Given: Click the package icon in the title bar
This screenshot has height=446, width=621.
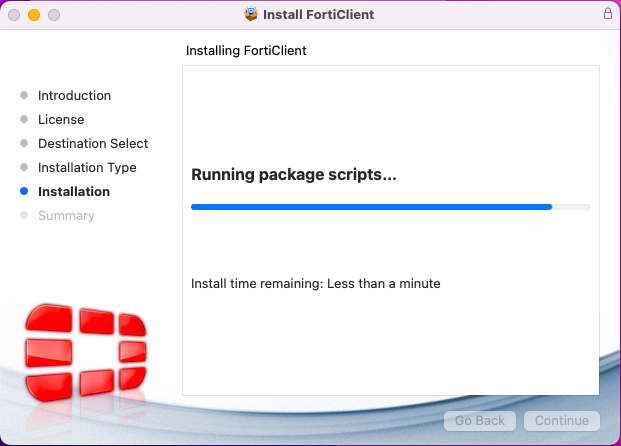Looking at the screenshot, I should coord(251,15).
